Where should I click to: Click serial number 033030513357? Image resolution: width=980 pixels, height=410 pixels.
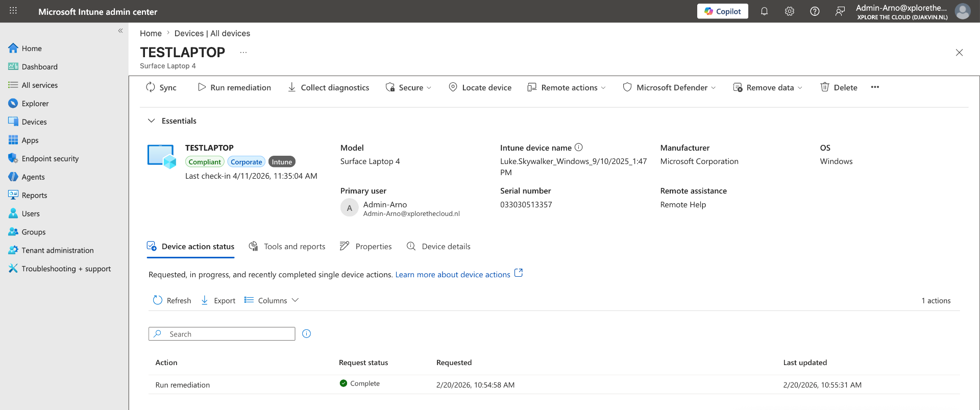point(526,205)
